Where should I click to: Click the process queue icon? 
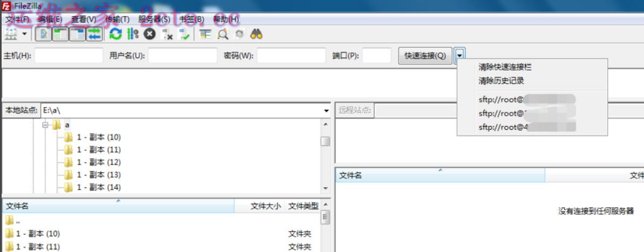tap(133, 34)
